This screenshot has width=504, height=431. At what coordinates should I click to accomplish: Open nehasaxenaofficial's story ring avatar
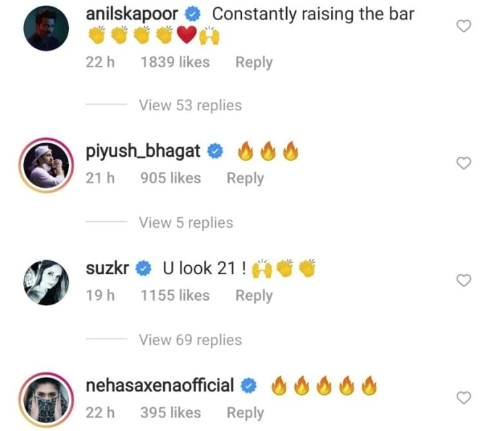[x=46, y=400]
